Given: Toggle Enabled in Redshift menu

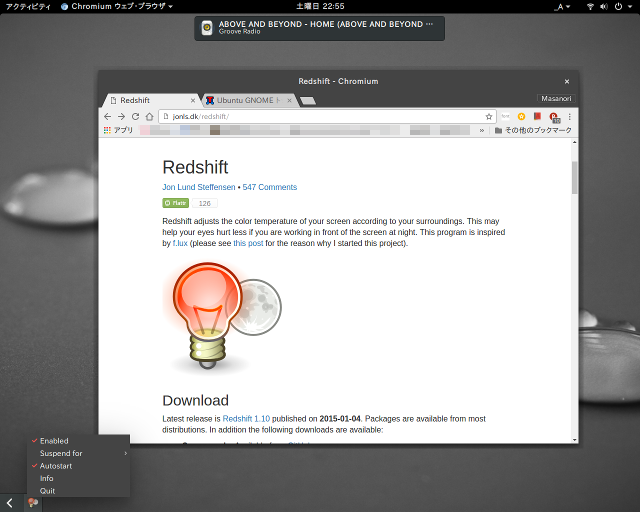Looking at the screenshot, I should (x=78, y=441).
